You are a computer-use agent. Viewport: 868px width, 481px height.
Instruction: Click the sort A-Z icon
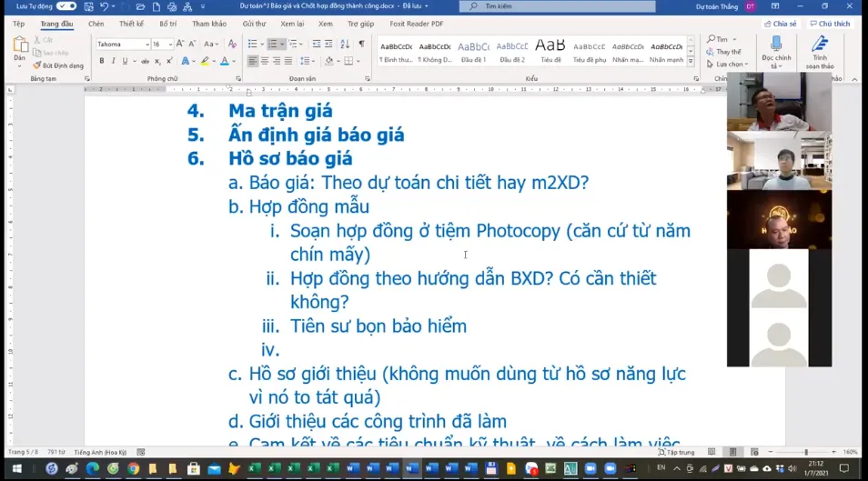(x=344, y=44)
